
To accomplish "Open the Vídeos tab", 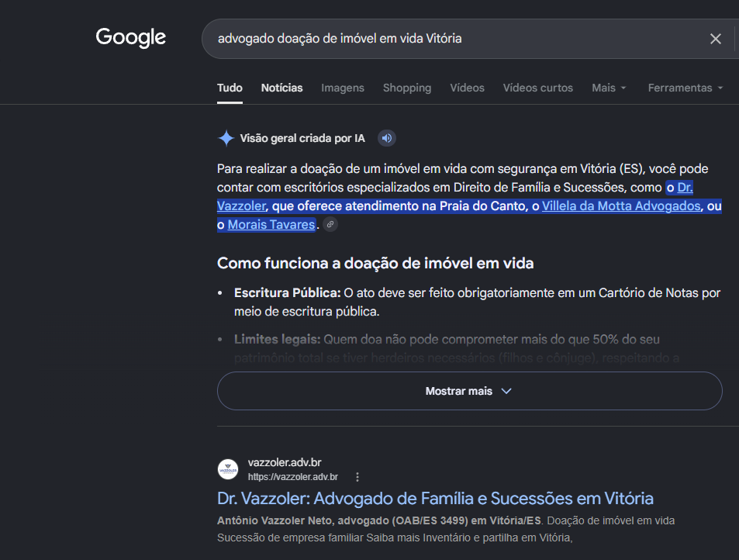I will click(467, 88).
